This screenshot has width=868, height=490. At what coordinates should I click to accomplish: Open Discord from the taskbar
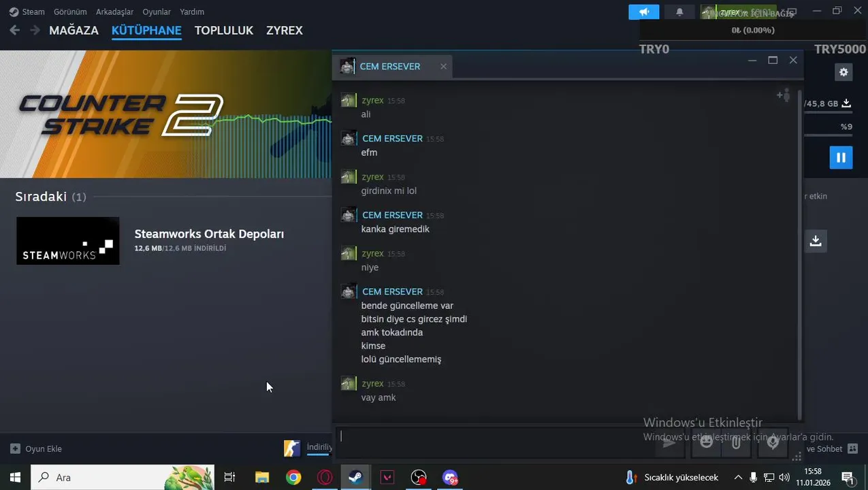450,477
